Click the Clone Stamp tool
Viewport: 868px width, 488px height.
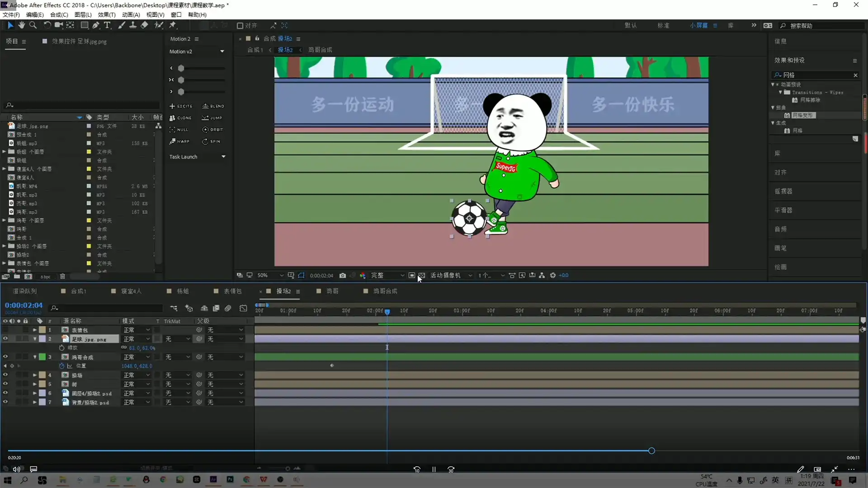tap(133, 25)
